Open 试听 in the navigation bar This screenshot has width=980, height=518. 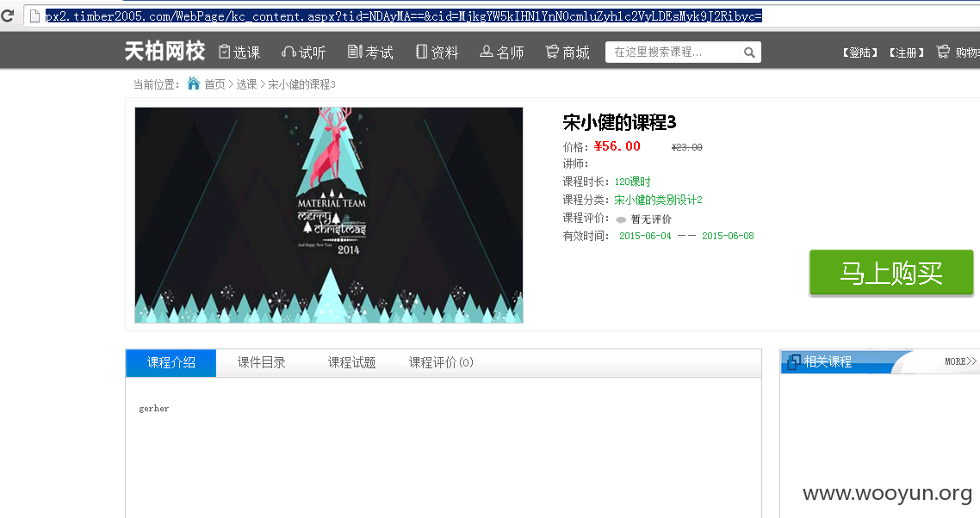pos(304,52)
